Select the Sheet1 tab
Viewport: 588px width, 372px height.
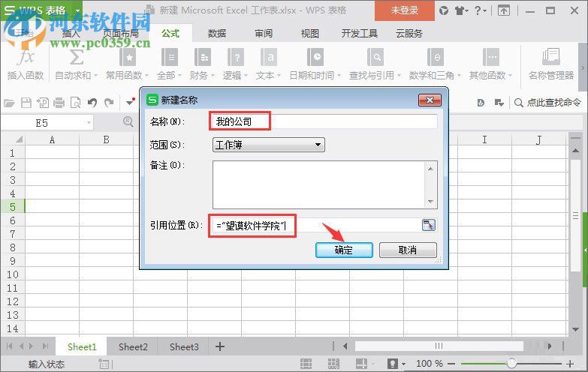coord(82,347)
